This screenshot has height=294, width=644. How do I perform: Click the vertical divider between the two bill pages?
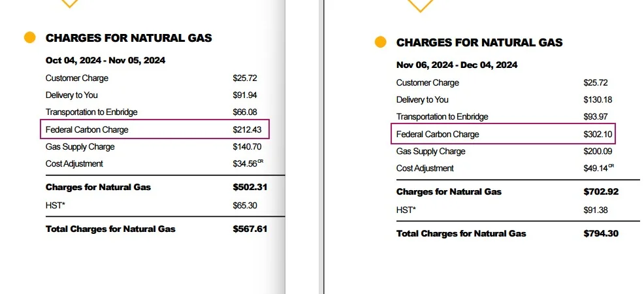pos(323,147)
